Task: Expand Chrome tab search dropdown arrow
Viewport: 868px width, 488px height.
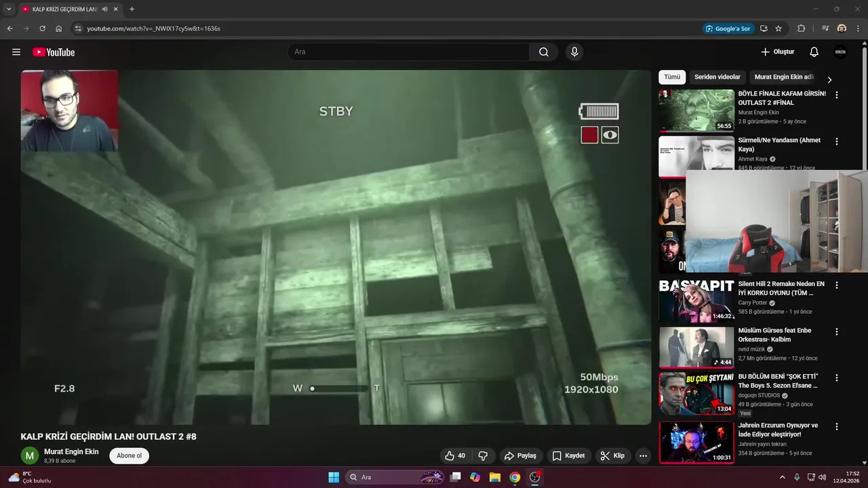Action: click(x=9, y=9)
